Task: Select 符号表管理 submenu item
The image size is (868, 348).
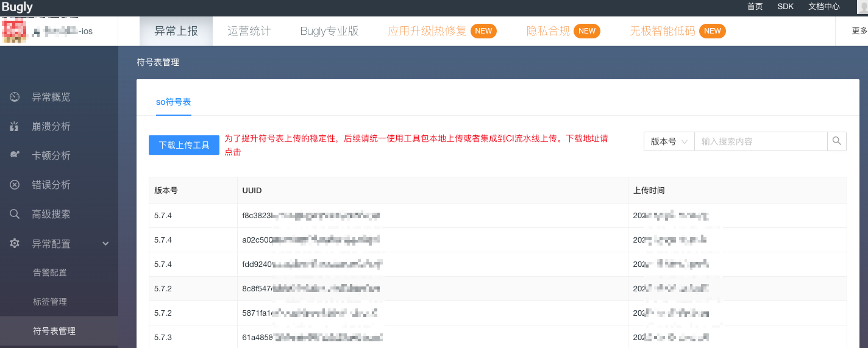Action: pyautogui.click(x=54, y=331)
